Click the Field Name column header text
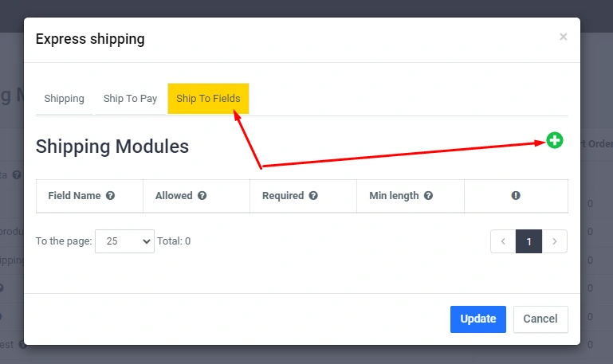The image size is (613, 364). coord(74,196)
